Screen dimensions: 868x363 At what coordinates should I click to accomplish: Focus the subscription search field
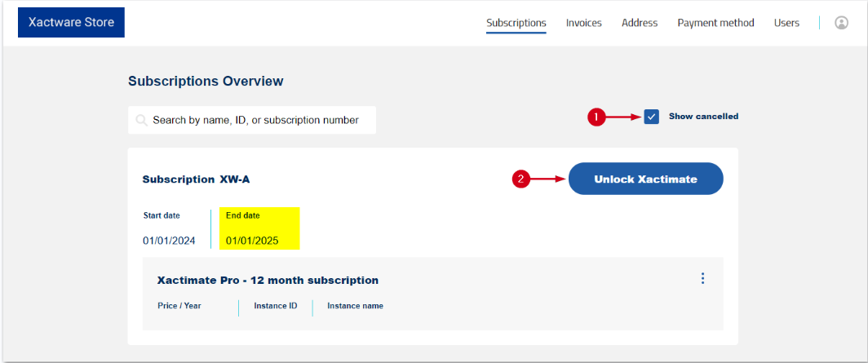pos(252,120)
